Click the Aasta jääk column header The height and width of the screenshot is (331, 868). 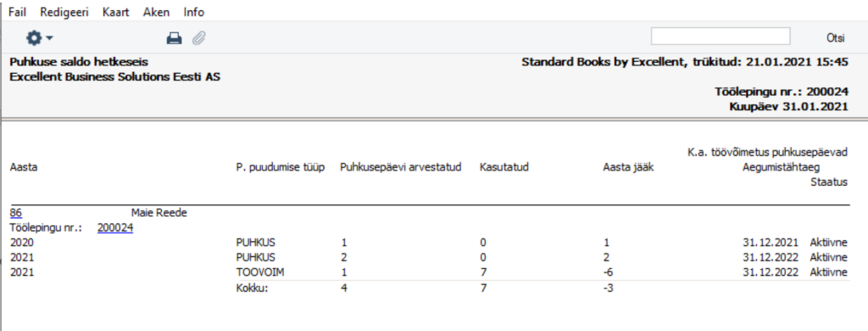628,167
